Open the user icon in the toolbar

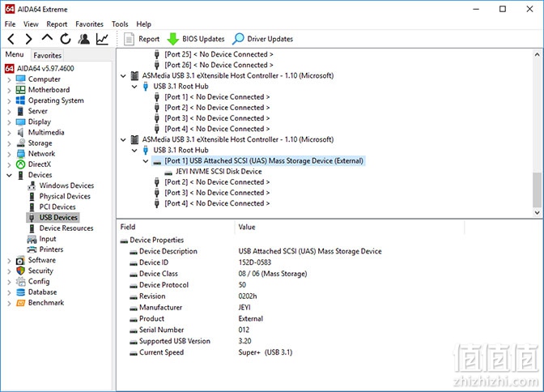tap(84, 39)
